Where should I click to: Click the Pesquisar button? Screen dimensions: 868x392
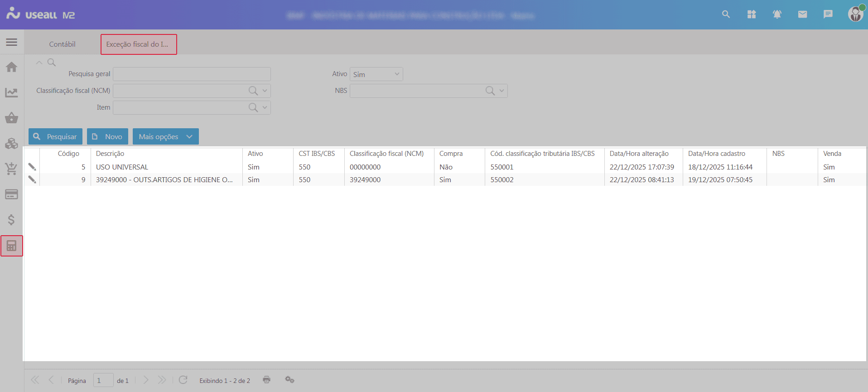coord(55,136)
